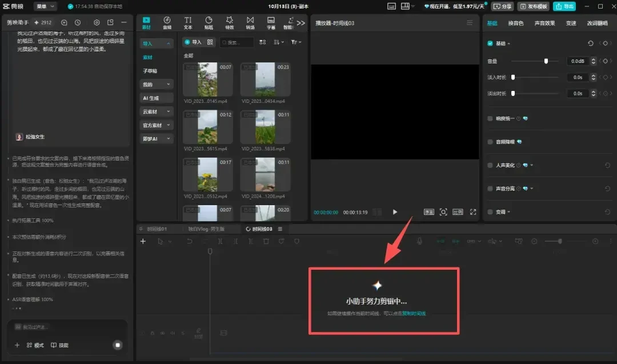Show more media tabs with the double chevron
617x364 pixels.
[301, 23]
